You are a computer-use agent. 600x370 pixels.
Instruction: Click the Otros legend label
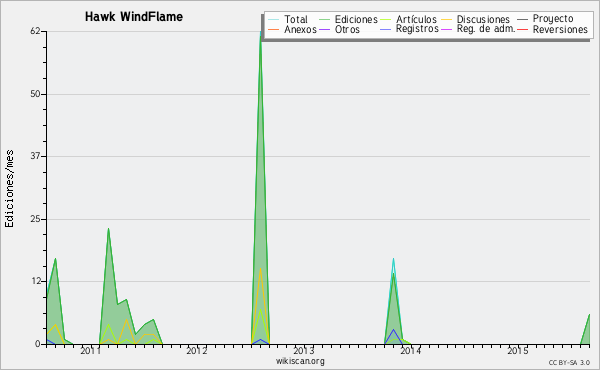click(x=347, y=29)
